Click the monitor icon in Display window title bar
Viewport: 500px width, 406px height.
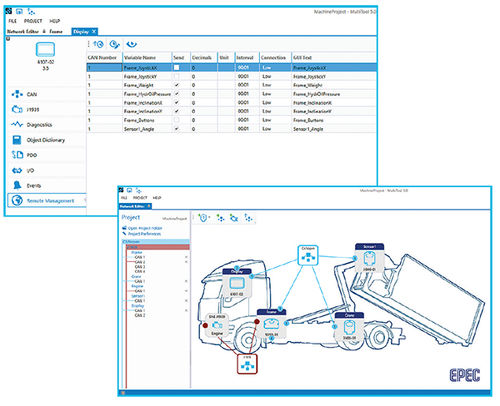tap(20, 11)
